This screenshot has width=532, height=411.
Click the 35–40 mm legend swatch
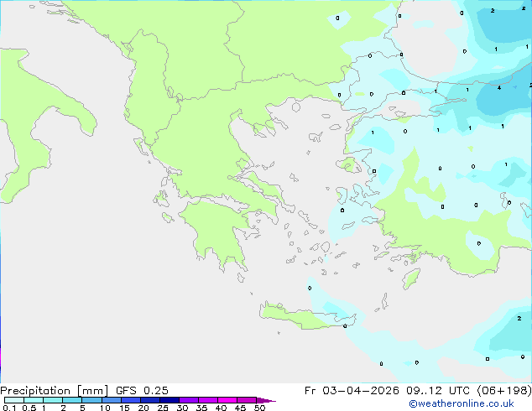(208, 400)
